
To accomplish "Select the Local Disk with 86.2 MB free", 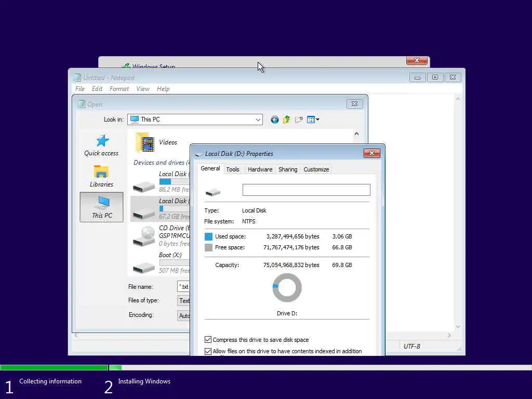I will click(x=161, y=181).
